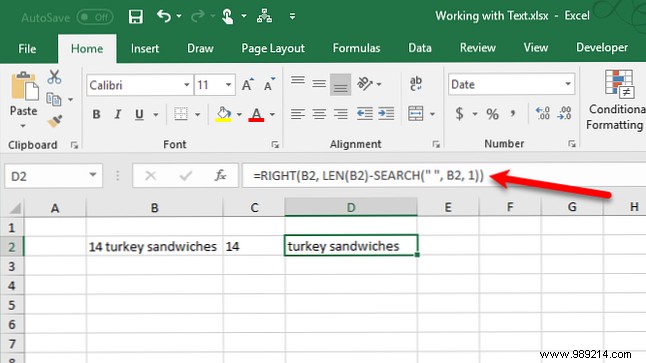The image size is (646, 363).
Task: Open the font size dropdown
Action: pyautogui.click(x=228, y=85)
